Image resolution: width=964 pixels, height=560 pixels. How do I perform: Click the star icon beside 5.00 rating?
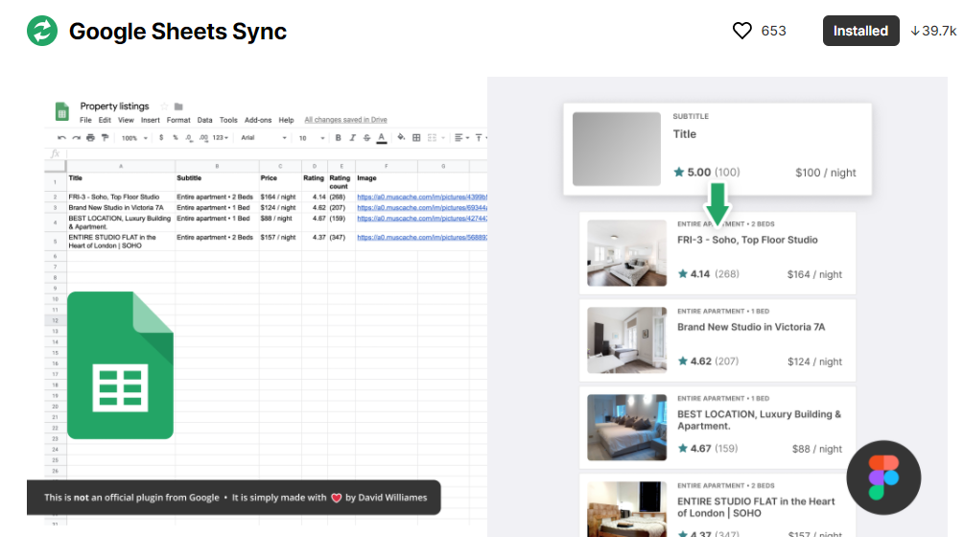(x=679, y=172)
